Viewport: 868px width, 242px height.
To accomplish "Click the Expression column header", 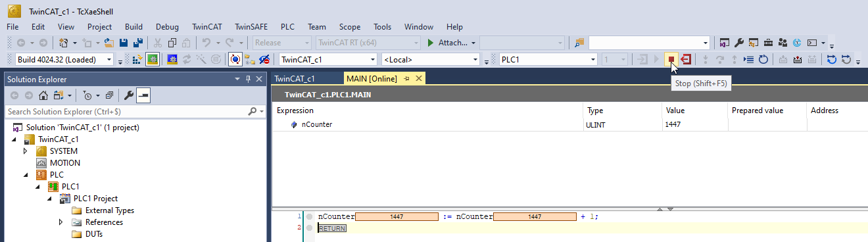I will click(427, 110).
